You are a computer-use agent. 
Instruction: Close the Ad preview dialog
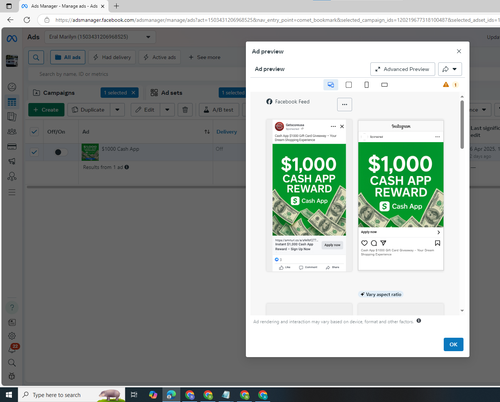(x=459, y=51)
